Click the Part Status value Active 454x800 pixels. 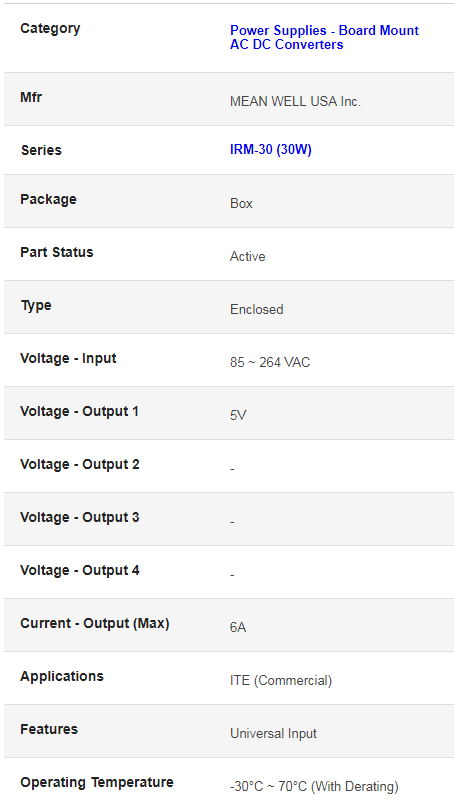tap(247, 257)
